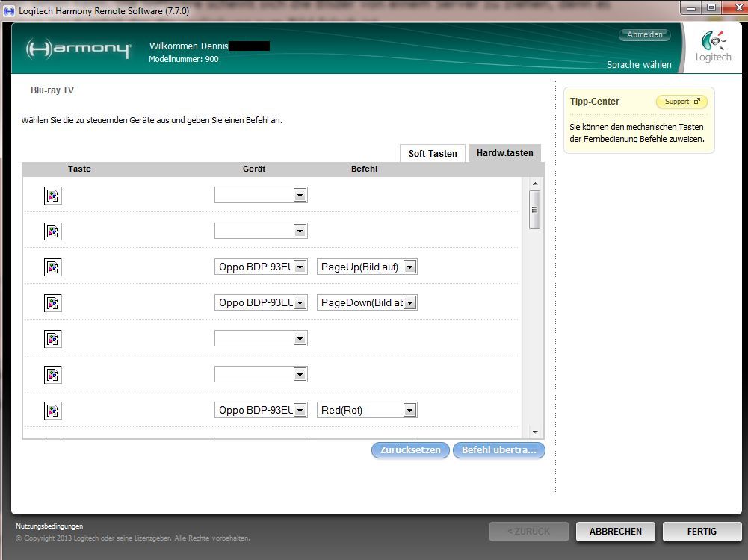Maximize the Harmony Remote Software window
This screenshot has width=748, height=560.
tap(711, 7)
